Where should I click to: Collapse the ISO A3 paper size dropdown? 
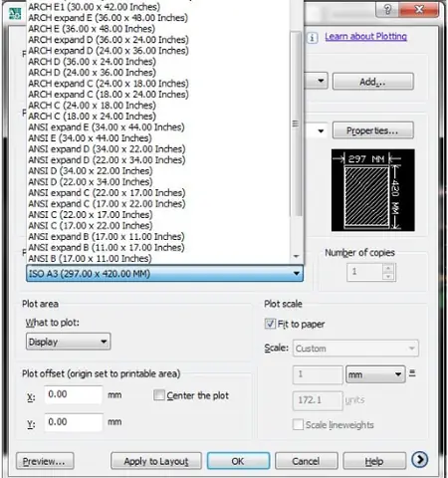164,274
